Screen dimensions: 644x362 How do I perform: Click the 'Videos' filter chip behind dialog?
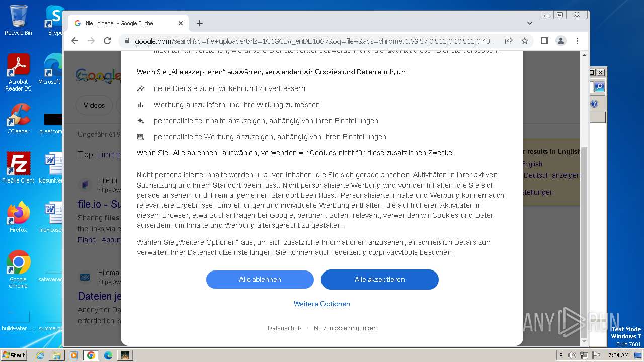tap(94, 105)
